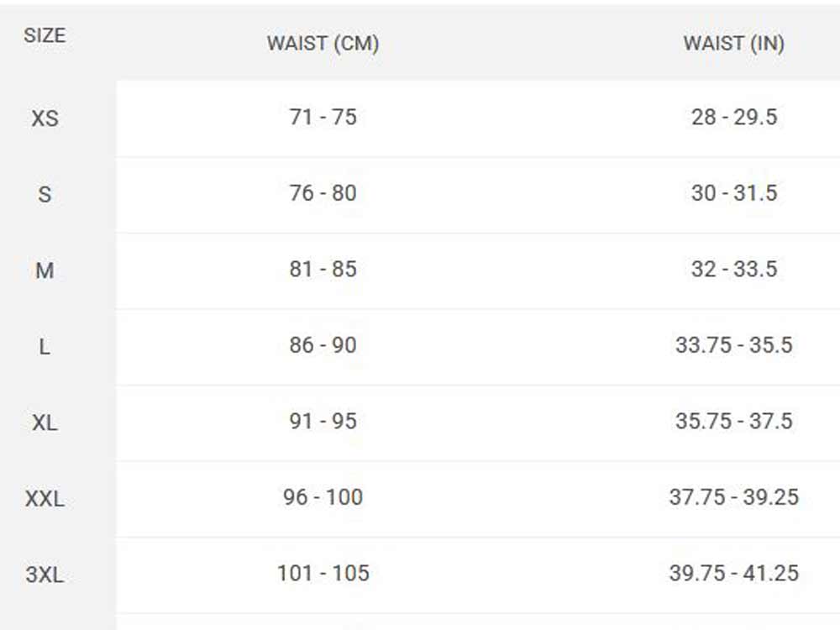Click the 32 - 33.5 inch cell
Image resolution: width=840 pixels, height=630 pixels.
(x=733, y=270)
